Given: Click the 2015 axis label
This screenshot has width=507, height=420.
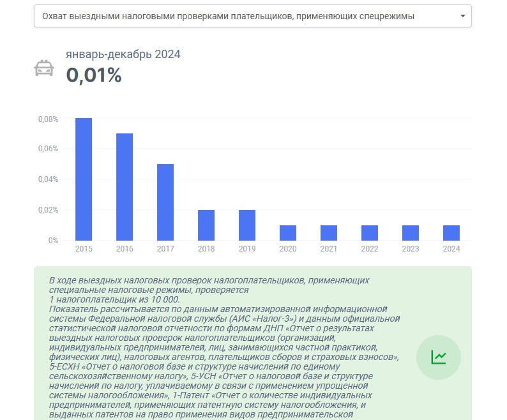Looking at the screenshot, I should 84,249.
